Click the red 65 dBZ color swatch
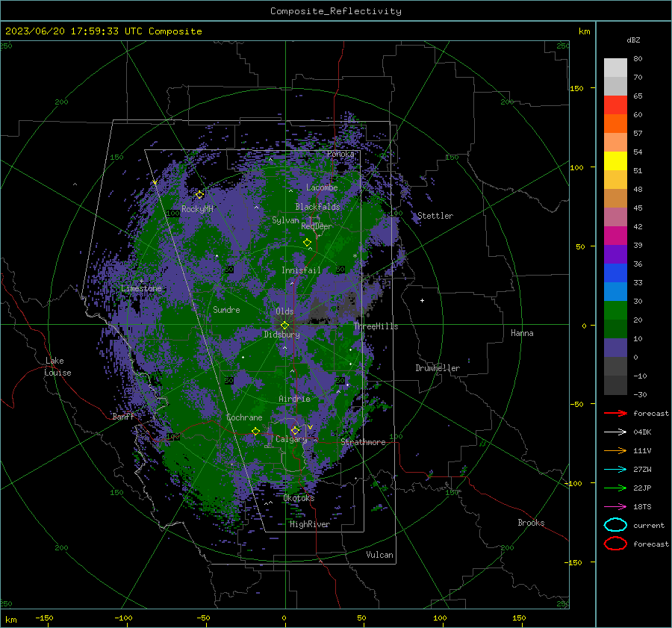 (x=615, y=105)
